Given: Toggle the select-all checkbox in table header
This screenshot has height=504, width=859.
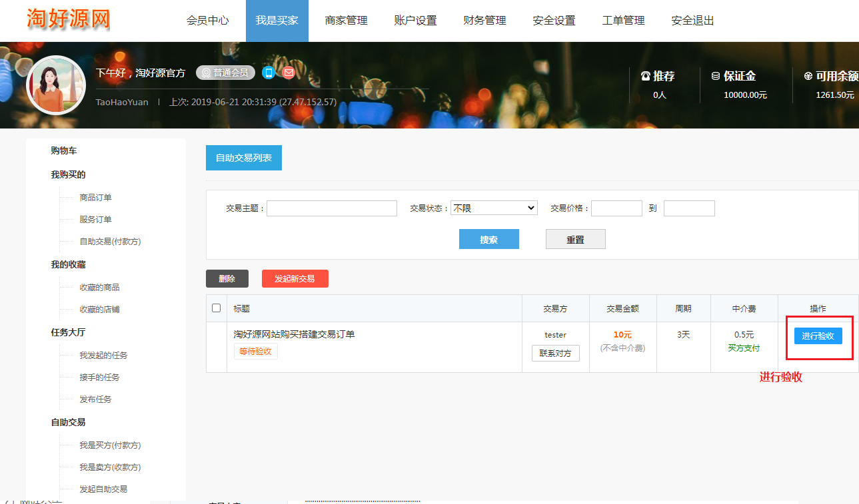Looking at the screenshot, I should click(216, 308).
